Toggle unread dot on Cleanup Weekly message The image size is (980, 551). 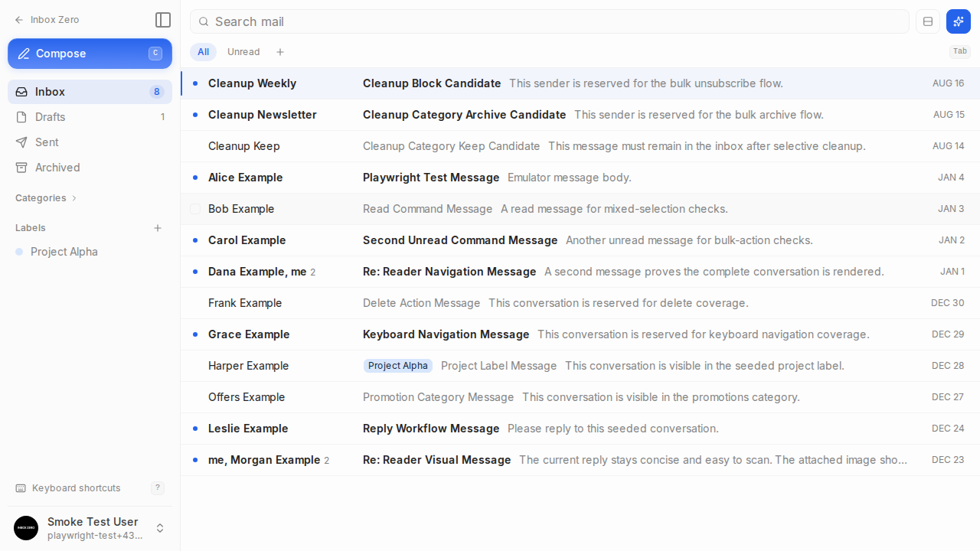(x=195, y=83)
